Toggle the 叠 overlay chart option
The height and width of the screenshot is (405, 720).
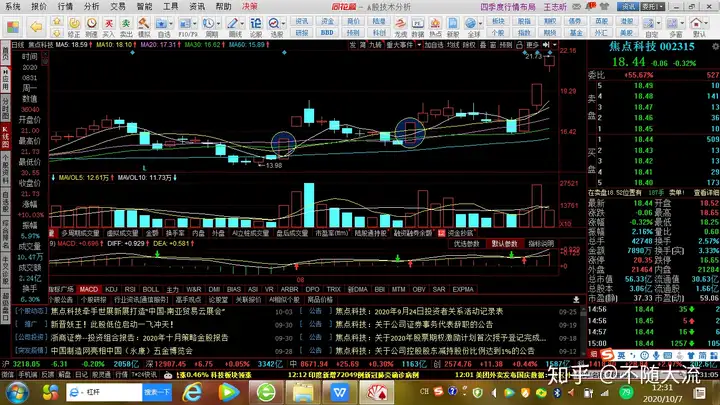483,45
